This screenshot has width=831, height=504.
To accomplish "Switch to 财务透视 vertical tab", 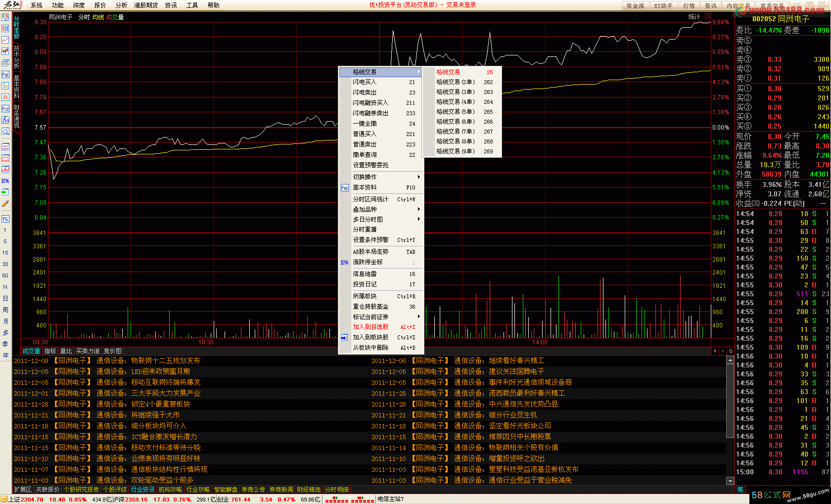I will [x=16, y=116].
